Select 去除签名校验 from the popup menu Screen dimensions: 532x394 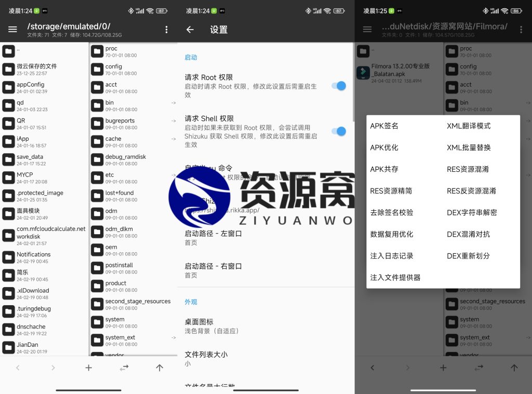tap(392, 213)
